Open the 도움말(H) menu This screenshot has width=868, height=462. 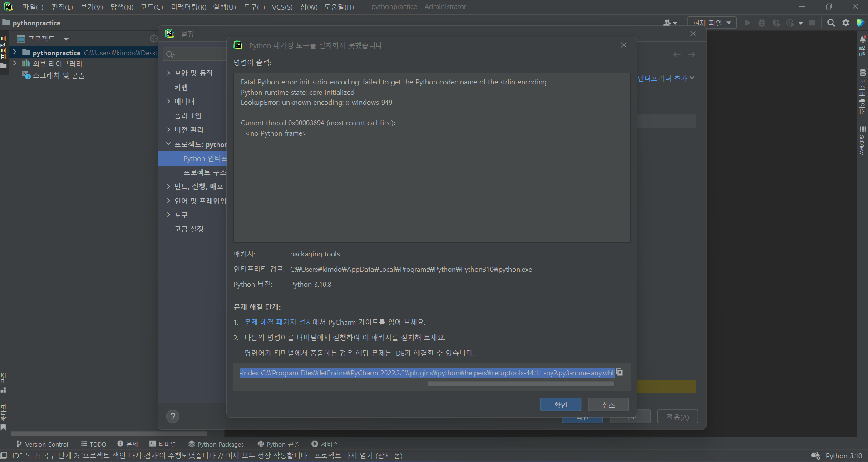click(x=339, y=7)
